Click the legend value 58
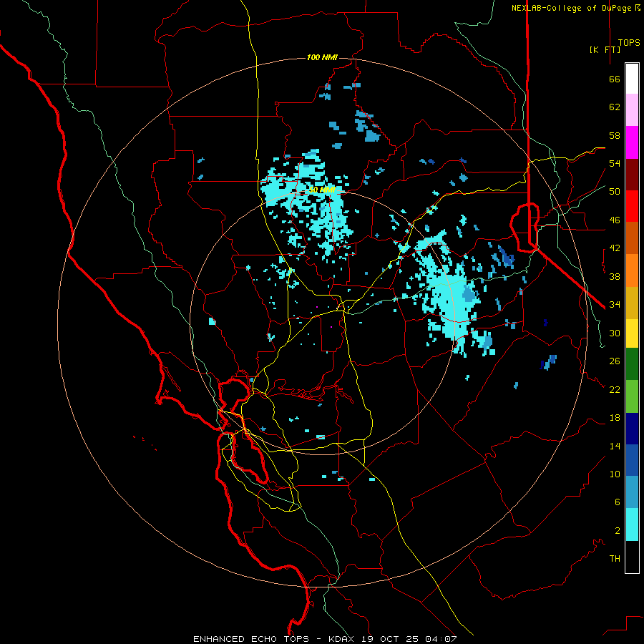Screen dimensions: 644x644 pos(615,135)
